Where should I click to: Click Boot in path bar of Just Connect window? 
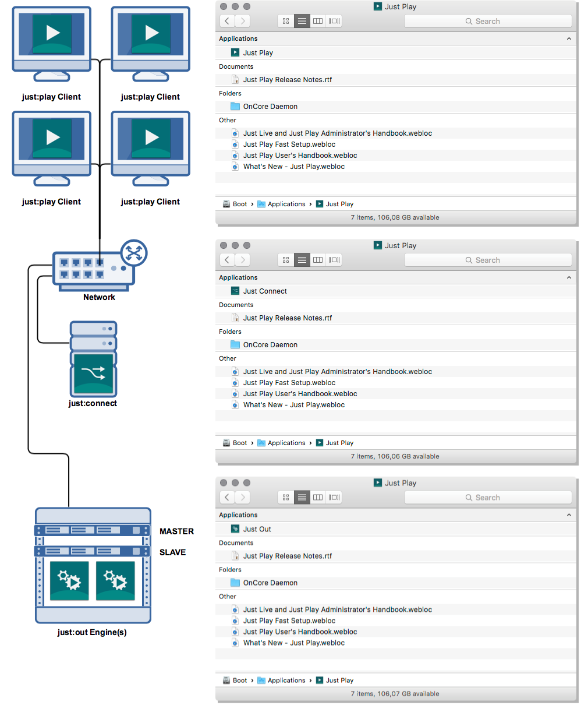235,443
